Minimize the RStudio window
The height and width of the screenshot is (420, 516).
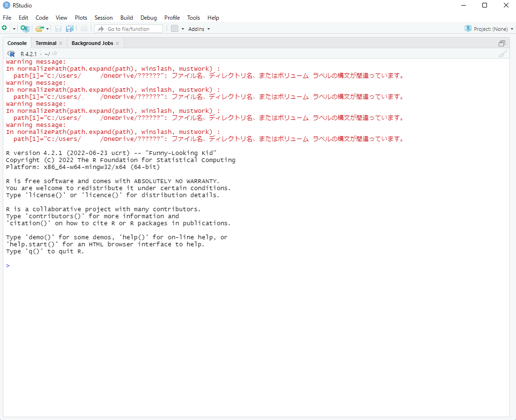click(x=464, y=5)
